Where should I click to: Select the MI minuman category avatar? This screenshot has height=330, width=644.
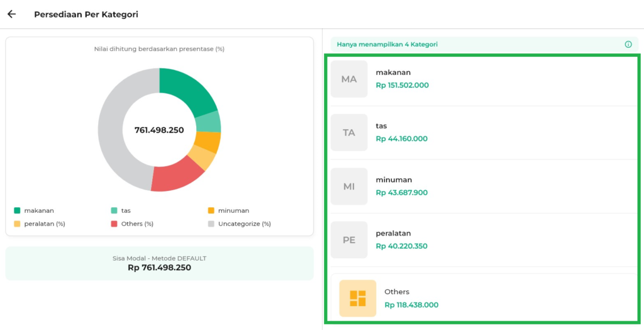(x=349, y=186)
